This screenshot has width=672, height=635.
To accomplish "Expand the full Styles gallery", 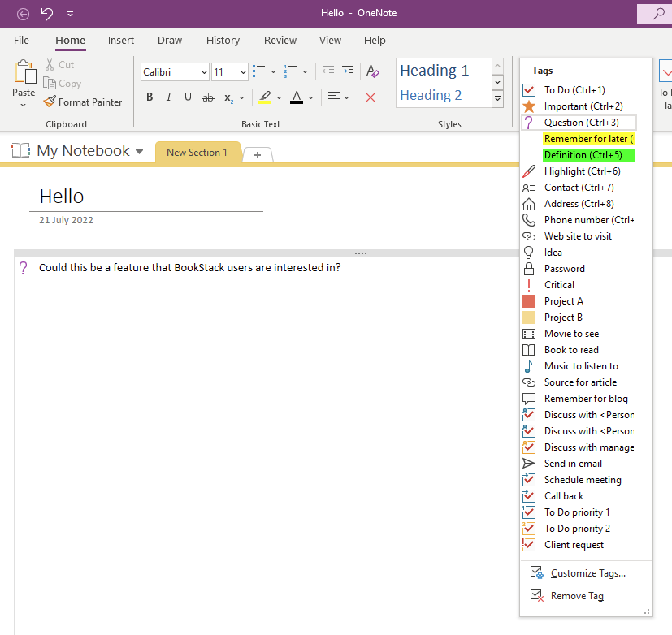I will (x=497, y=98).
